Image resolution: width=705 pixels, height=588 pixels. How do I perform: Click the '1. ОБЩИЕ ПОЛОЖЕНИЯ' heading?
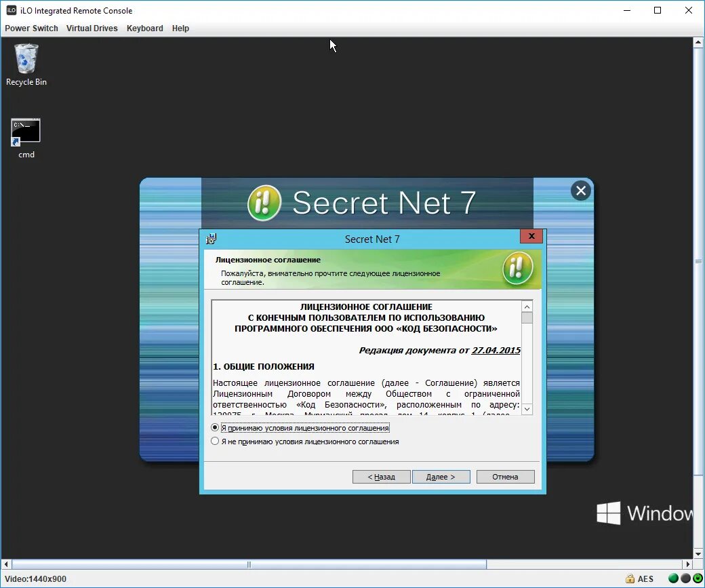(264, 367)
